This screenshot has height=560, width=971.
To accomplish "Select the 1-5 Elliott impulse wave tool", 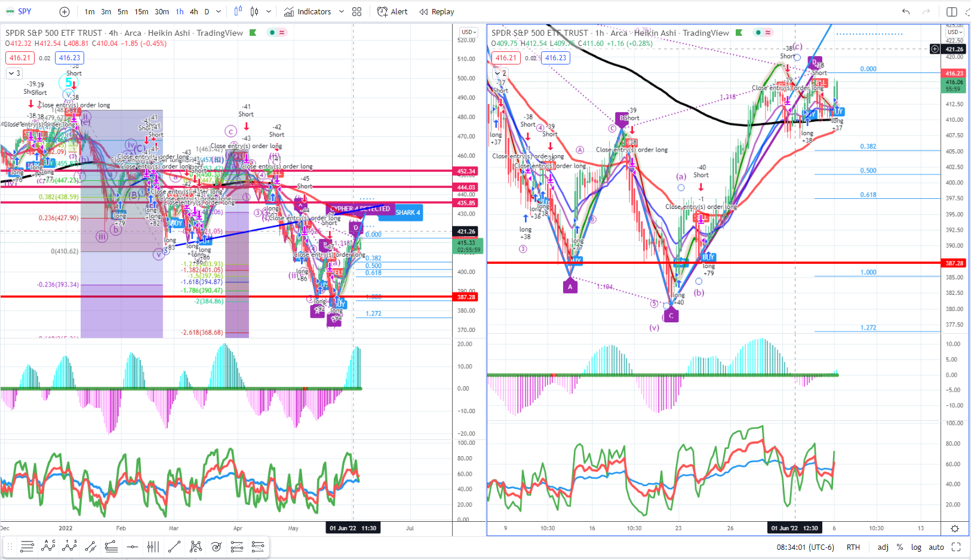I will [x=69, y=546].
